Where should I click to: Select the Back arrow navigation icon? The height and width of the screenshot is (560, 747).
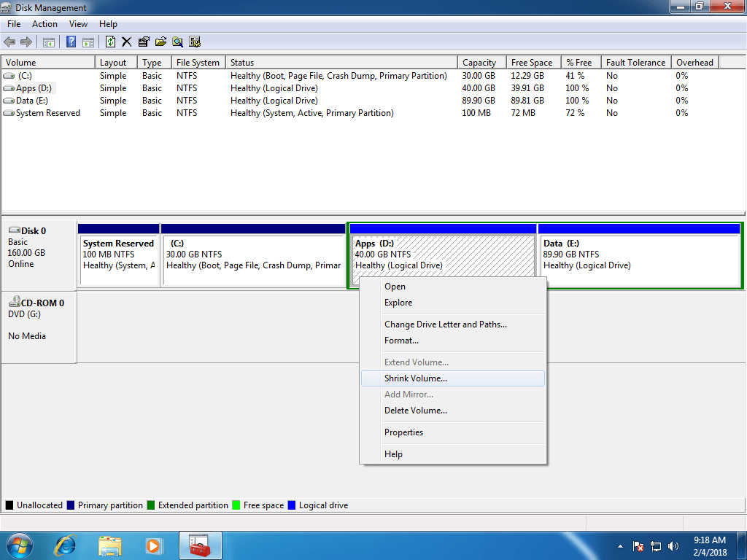(x=9, y=42)
